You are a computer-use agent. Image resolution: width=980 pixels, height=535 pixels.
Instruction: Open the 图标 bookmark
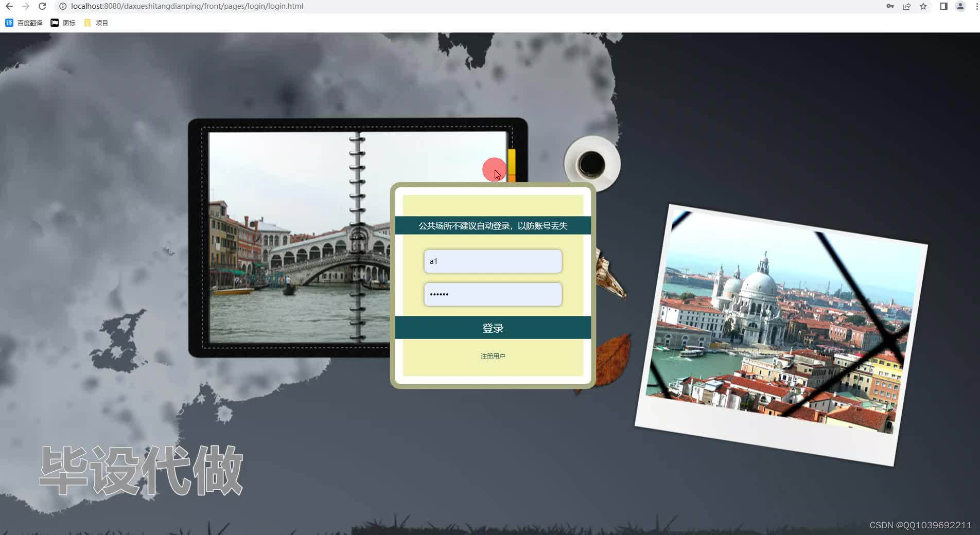[63, 23]
